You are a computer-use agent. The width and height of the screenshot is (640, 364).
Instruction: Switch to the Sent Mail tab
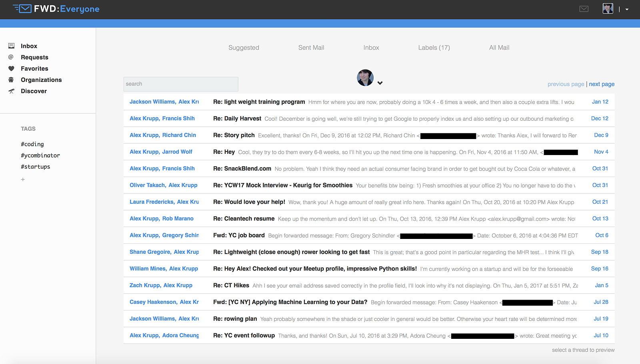pyautogui.click(x=311, y=48)
